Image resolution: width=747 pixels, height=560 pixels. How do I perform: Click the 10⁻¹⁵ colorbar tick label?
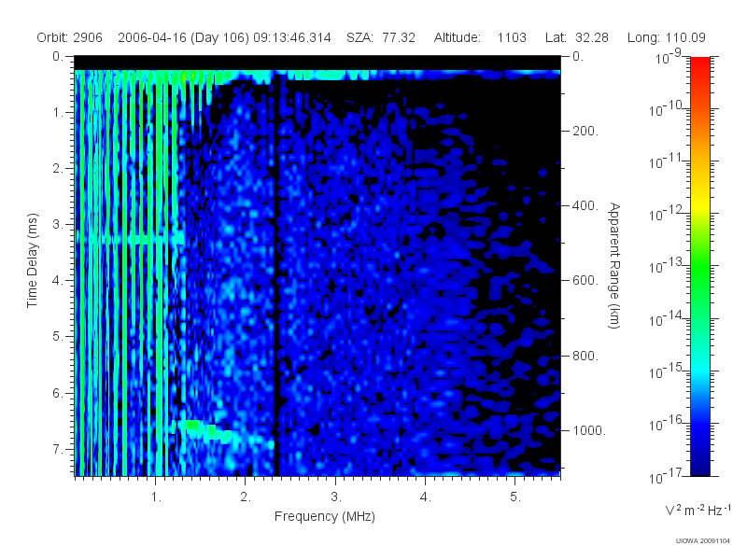point(666,371)
